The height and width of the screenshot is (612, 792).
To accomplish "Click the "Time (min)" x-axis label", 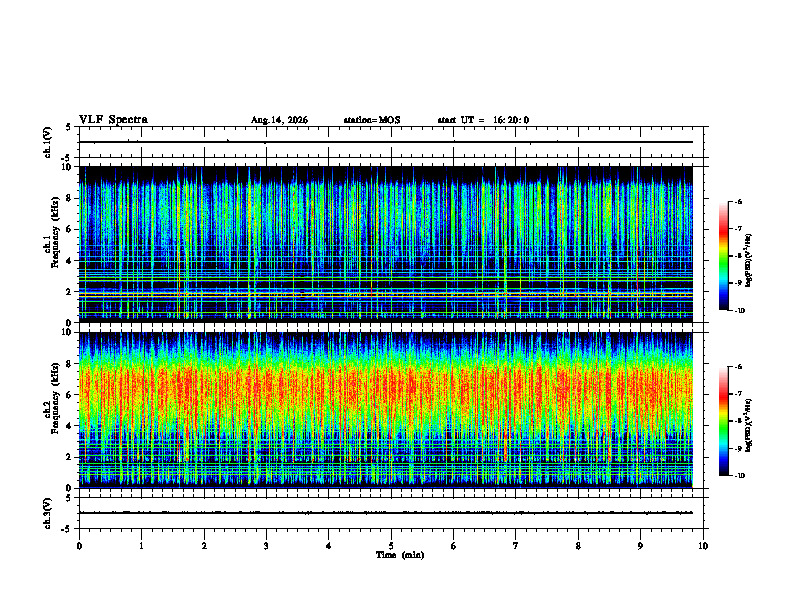I will click(400, 555).
